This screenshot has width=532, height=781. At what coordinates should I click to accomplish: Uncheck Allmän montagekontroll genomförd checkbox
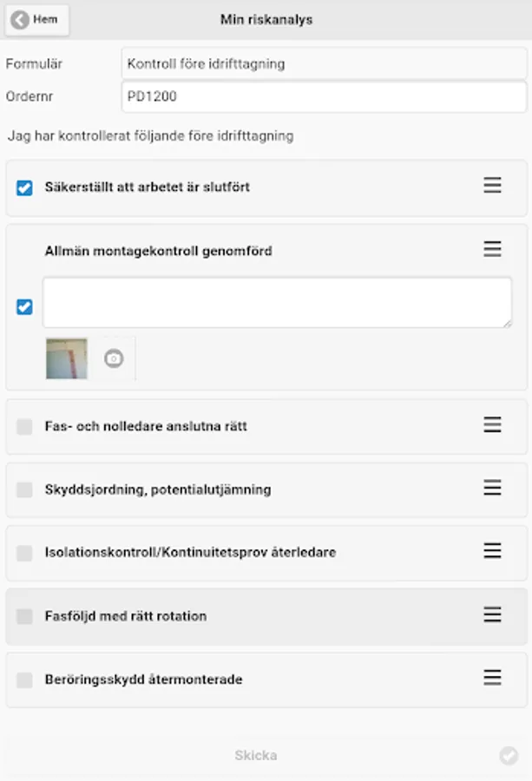click(24, 306)
